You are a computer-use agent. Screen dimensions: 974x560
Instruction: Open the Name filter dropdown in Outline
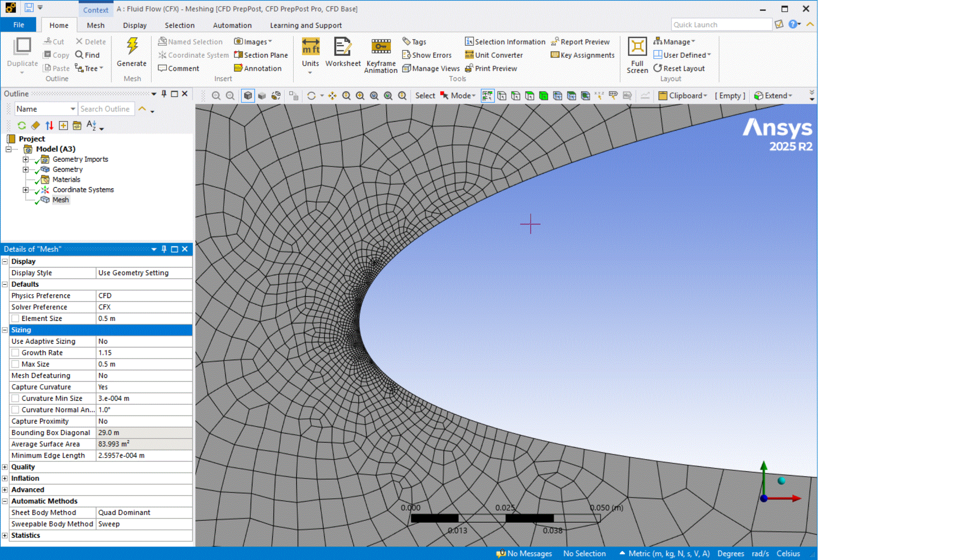pos(46,109)
